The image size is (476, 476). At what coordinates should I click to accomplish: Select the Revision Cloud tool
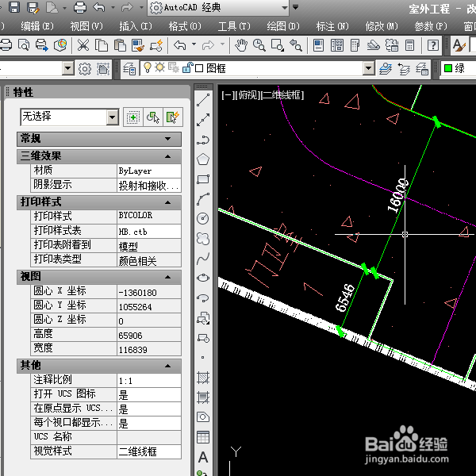203,239
